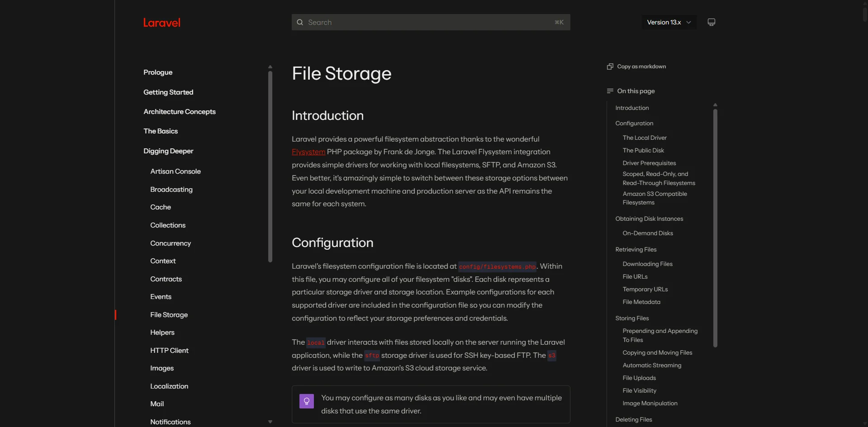868x427 pixels.
Task: Toggle the theme switcher monitor icon
Action: pos(711,22)
